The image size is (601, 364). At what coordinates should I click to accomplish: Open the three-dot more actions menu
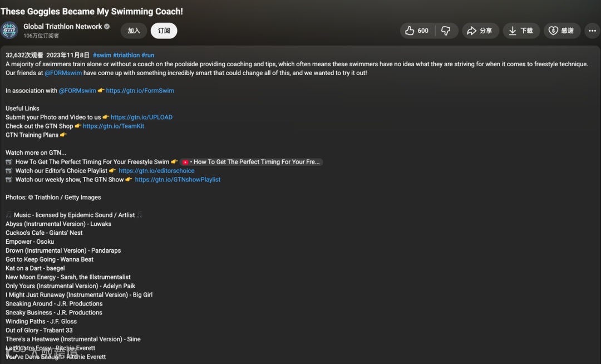tap(592, 31)
